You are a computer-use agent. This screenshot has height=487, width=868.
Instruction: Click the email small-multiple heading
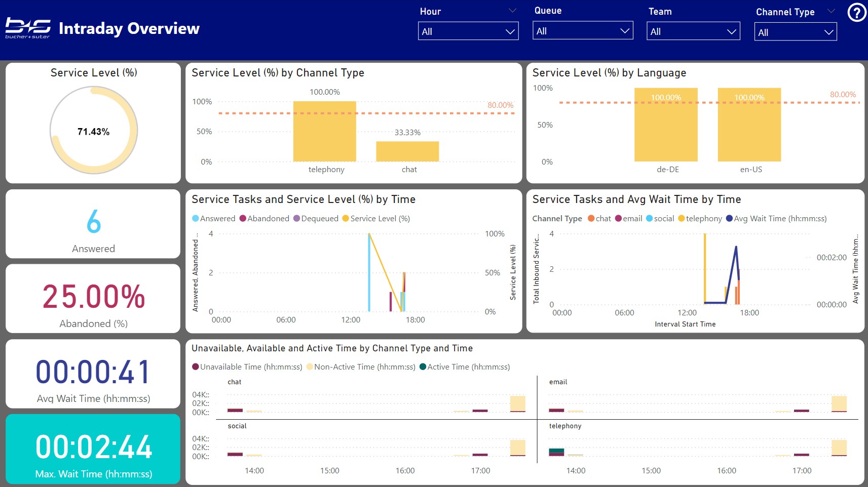558,382
